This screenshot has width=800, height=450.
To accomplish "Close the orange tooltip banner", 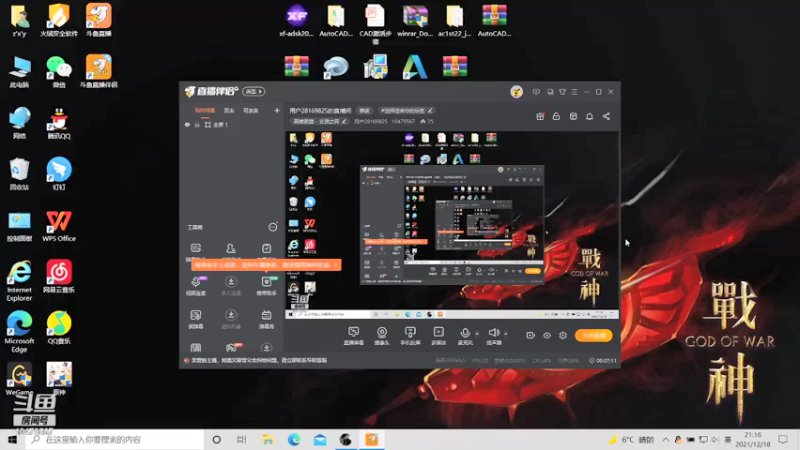I will [x=335, y=265].
